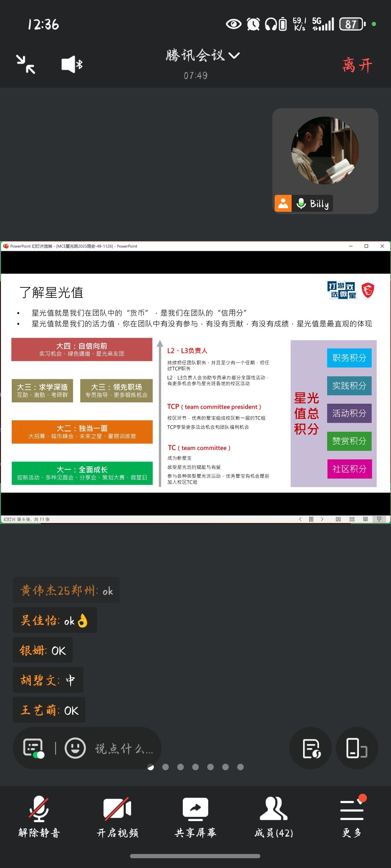Viewport: 391px width, 868px height.
Task: Expand the 腾讯会议 meeting info dropdown
Action: [x=203, y=55]
